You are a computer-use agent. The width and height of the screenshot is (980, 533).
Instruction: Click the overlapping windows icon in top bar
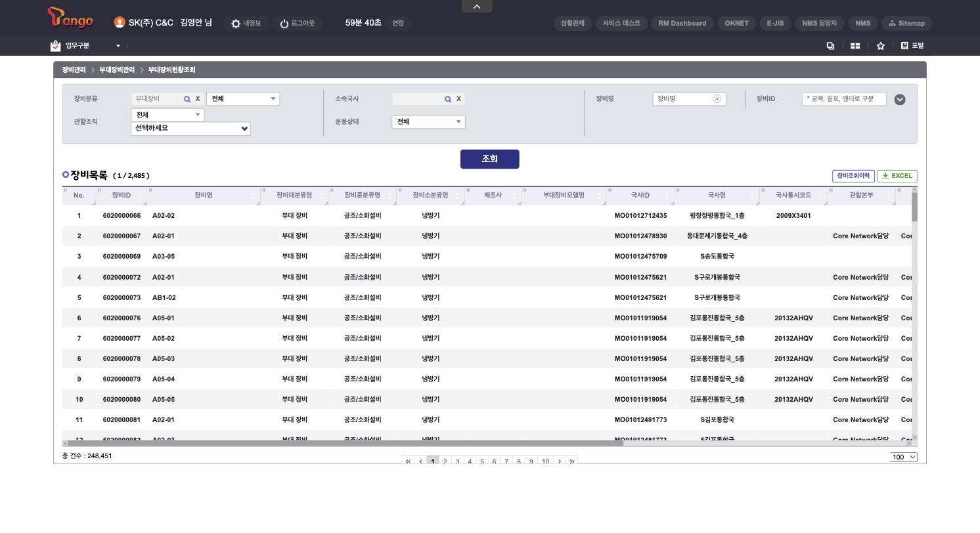(x=830, y=46)
